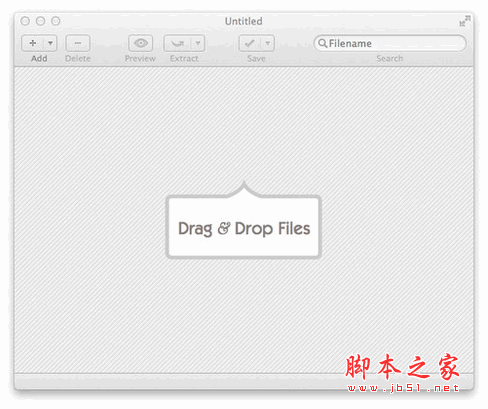This screenshot has height=409, width=488.
Task: Click the Extract arrow button
Action: click(x=178, y=43)
